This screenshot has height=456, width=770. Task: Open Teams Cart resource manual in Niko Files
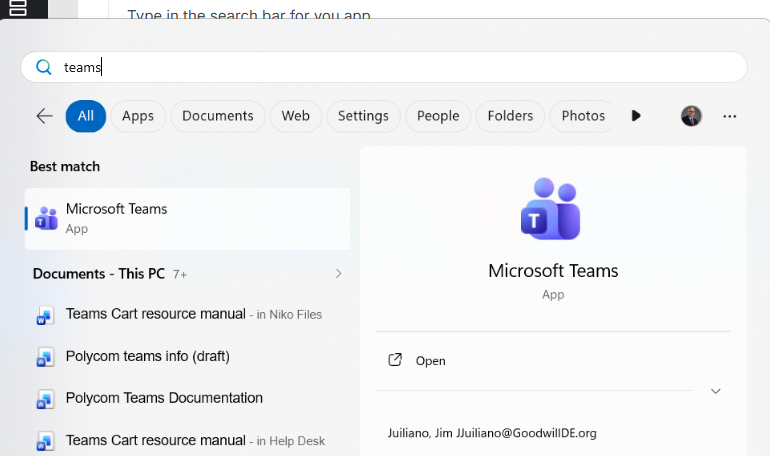click(x=156, y=314)
